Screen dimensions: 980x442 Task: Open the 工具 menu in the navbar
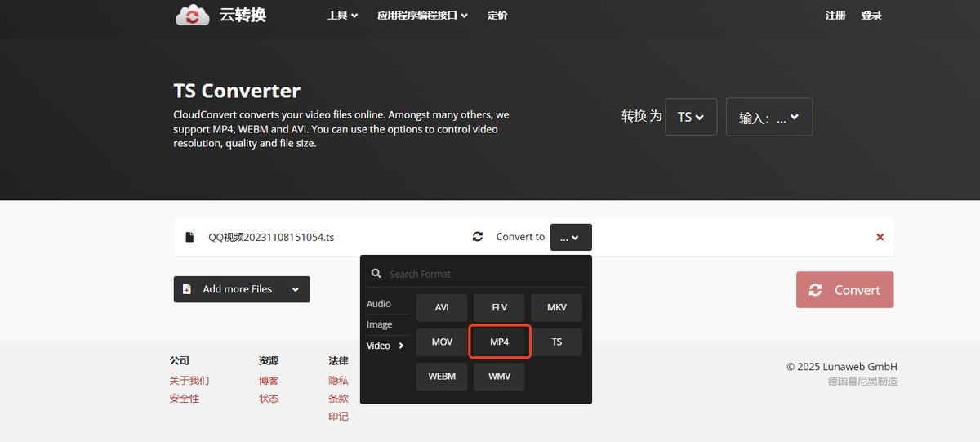[x=342, y=15]
